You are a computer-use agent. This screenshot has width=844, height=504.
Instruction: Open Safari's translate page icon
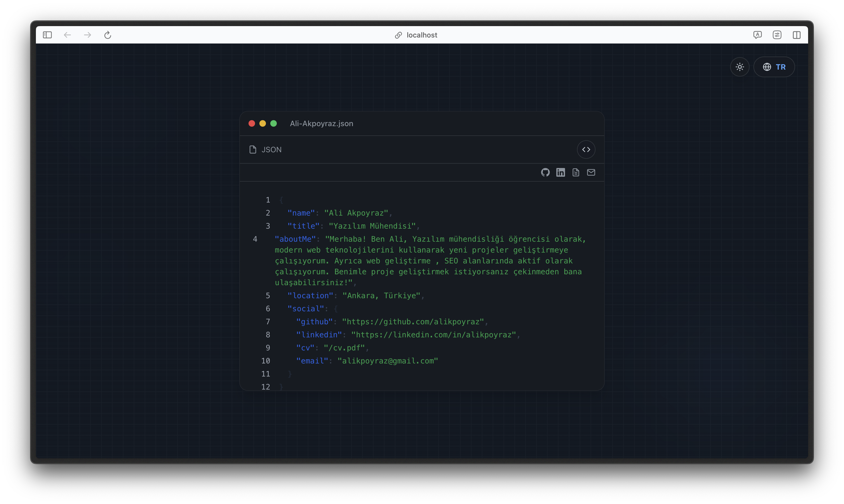[x=758, y=35]
